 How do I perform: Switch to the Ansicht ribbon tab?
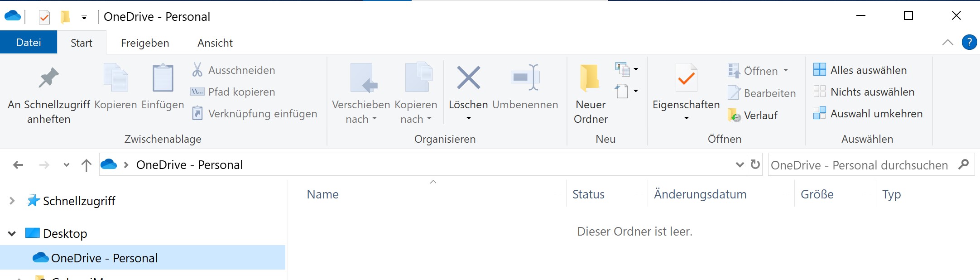tap(215, 43)
